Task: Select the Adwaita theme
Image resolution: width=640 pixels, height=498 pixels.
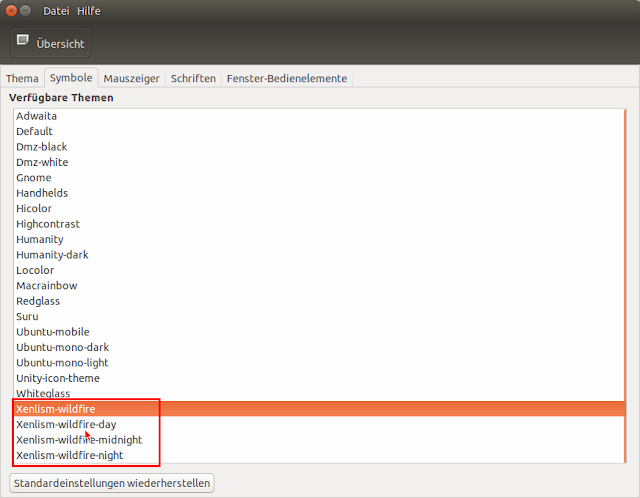Action: [x=319, y=116]
